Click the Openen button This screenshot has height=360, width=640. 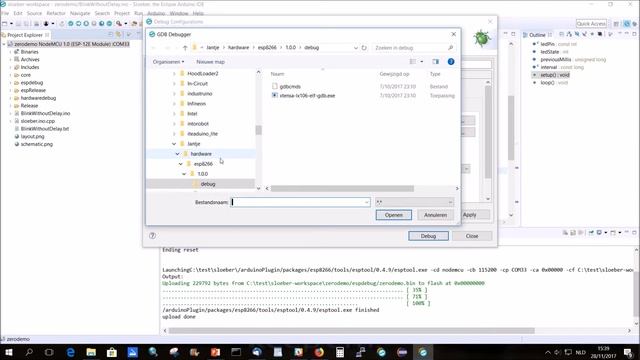pos(393,215)
